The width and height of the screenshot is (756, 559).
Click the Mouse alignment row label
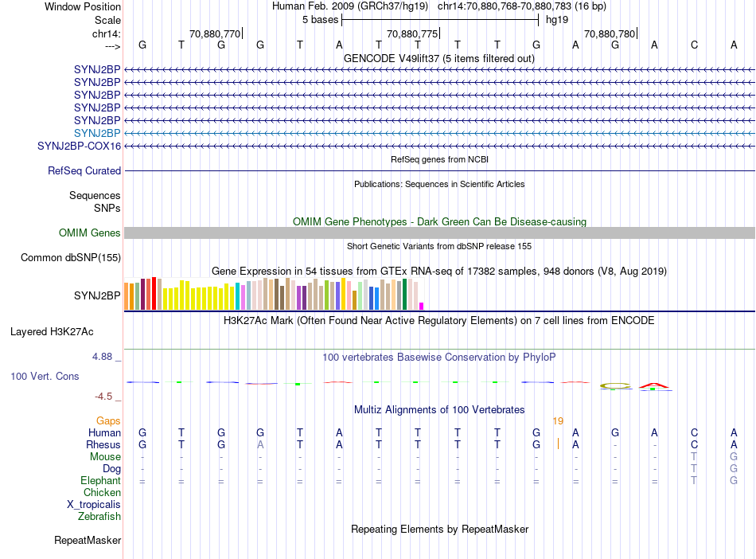(105, 456)
